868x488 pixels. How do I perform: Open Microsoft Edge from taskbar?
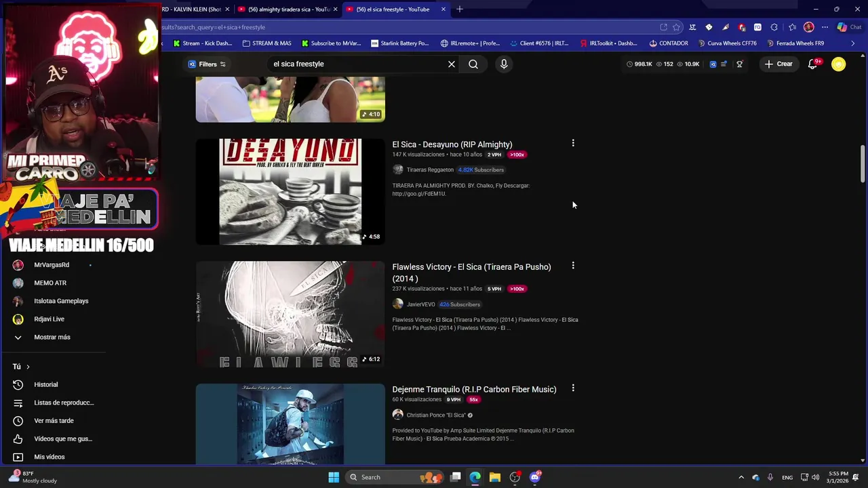pos(475,477)
